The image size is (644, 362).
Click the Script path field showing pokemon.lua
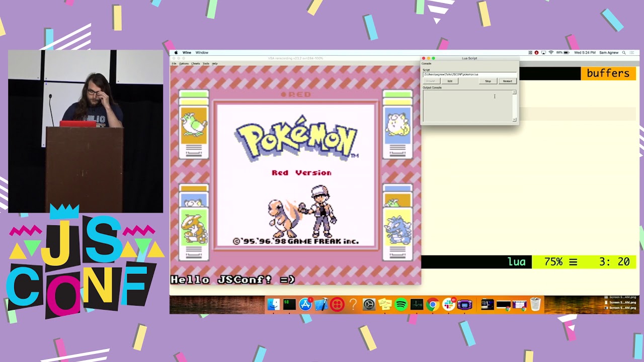[470, 74]
